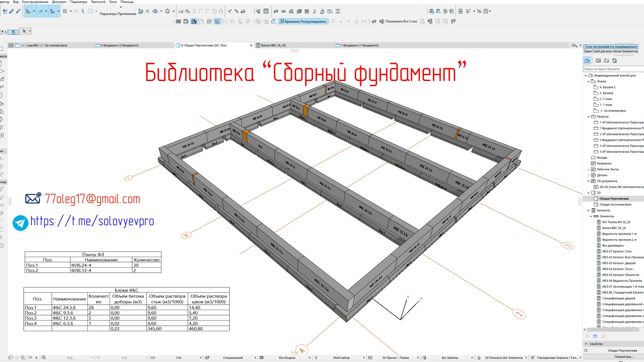Select Общая Аксонометрия in the tree
The image size is (644, 362).
tap(615, 204)
